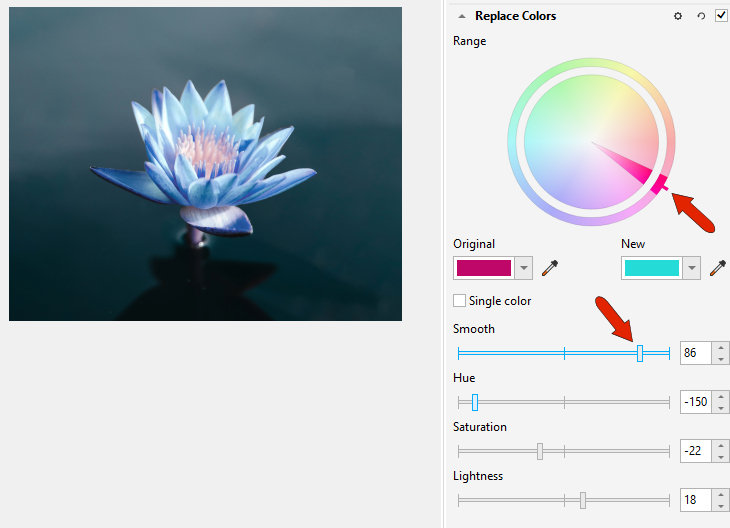Viewport: 730px width, 528px height.
Task: Open the Original color dropdown arrow
Action: click(x=524, y=268)
